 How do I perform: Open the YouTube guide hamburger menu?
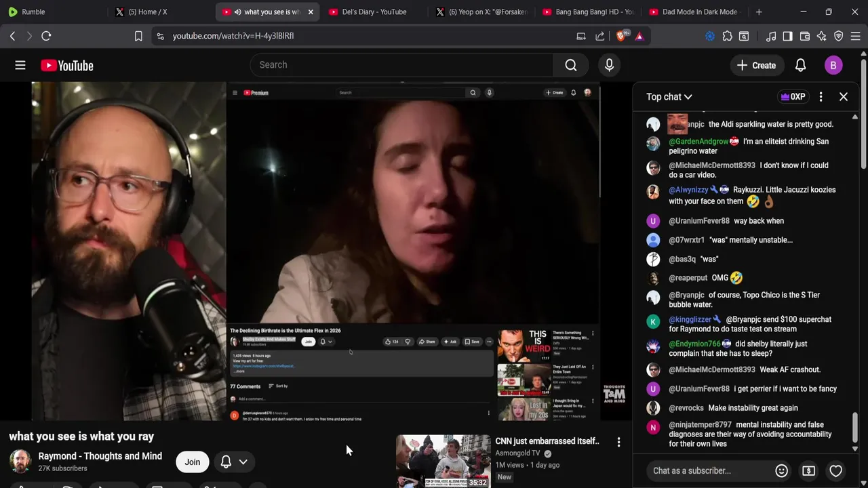click(20, 65)
